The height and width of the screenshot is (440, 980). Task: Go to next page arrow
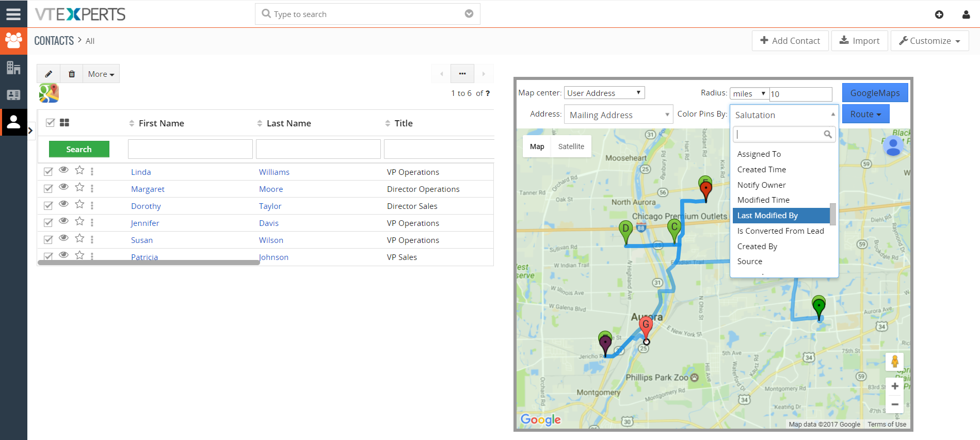[x=484, y=74]
